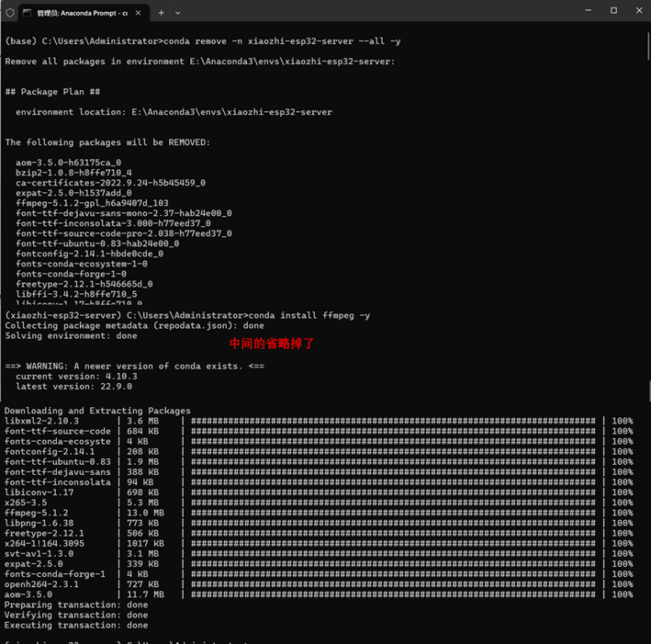The height and width of the screenshot is (644, 651).
Task: Click the terminal icon on Anaconda Prompt tab
Action: (x=27, y=13)
